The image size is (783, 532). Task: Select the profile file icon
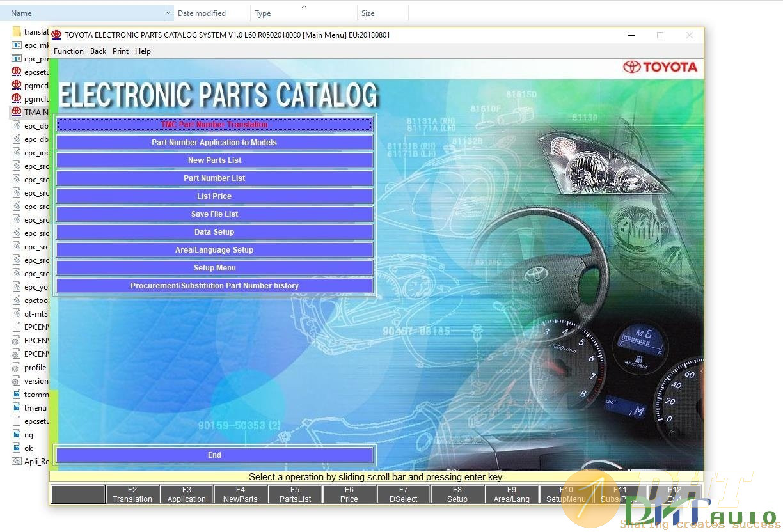pos(17,368)
